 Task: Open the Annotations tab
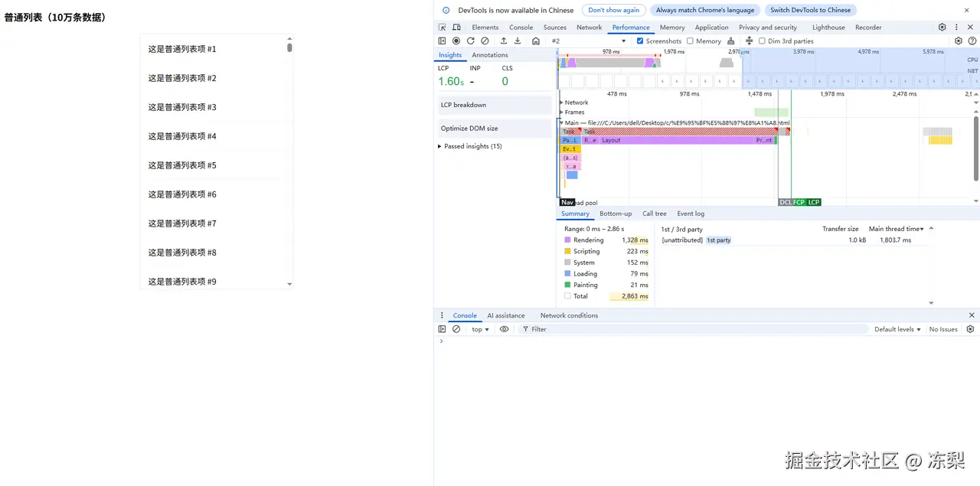tap(490, 55)
